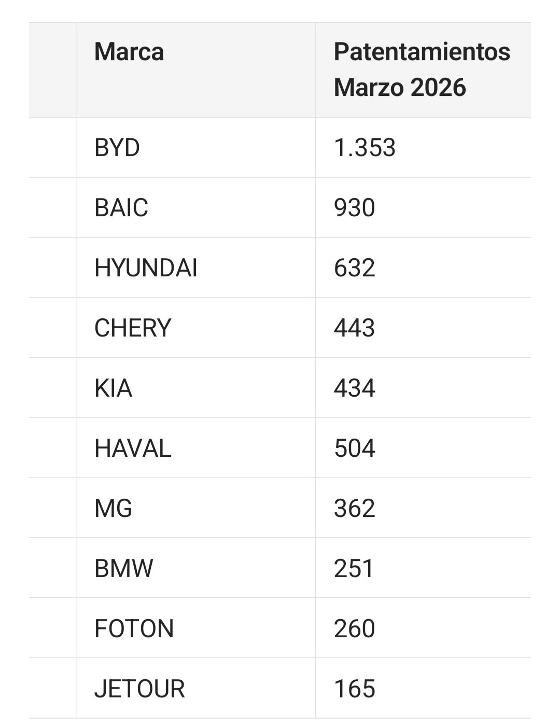This screenshot has width=560, height=728.
Task: Click the Patentamientos Marzo 2026 header
Action: pos(422,69)
